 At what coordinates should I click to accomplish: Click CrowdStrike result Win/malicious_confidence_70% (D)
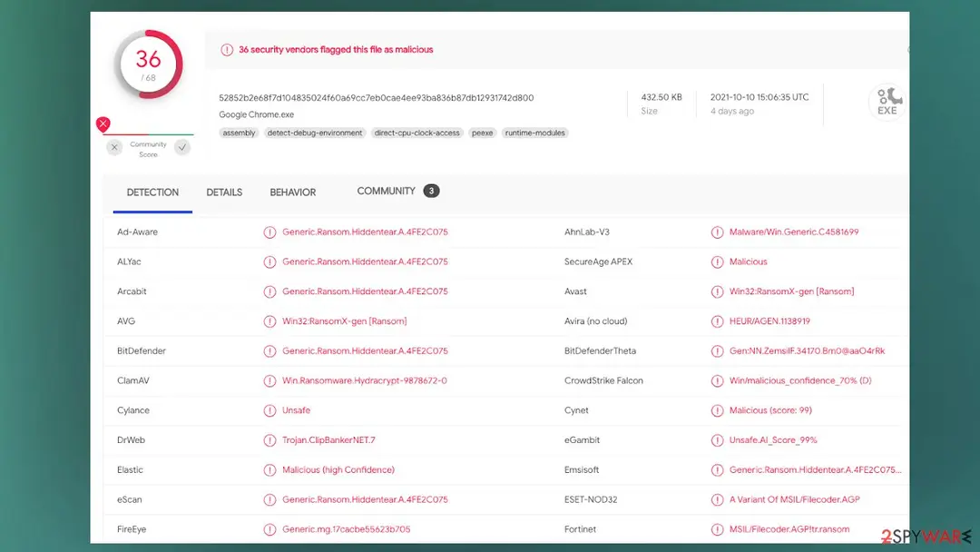click(800, 380)
